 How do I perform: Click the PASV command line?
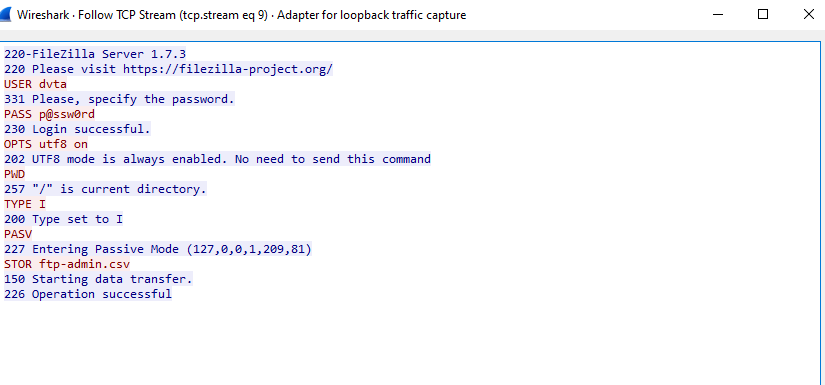click(18, 234)
